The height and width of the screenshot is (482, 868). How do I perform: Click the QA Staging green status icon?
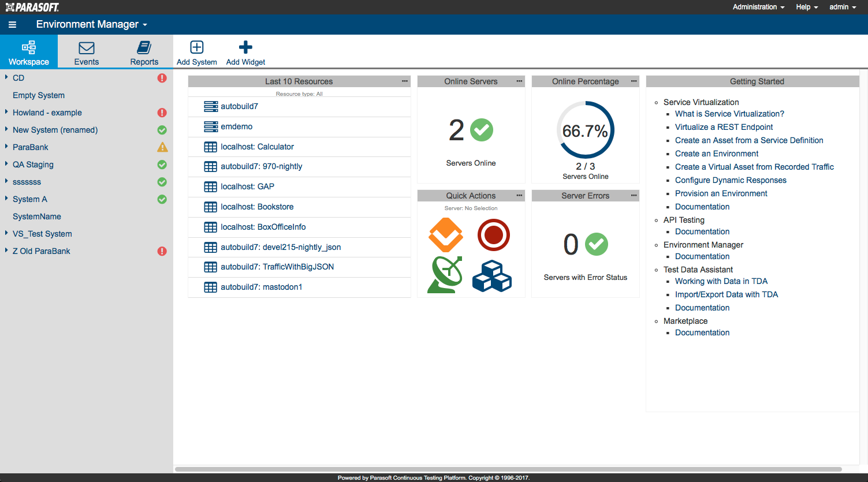click(x=162, y=165)
